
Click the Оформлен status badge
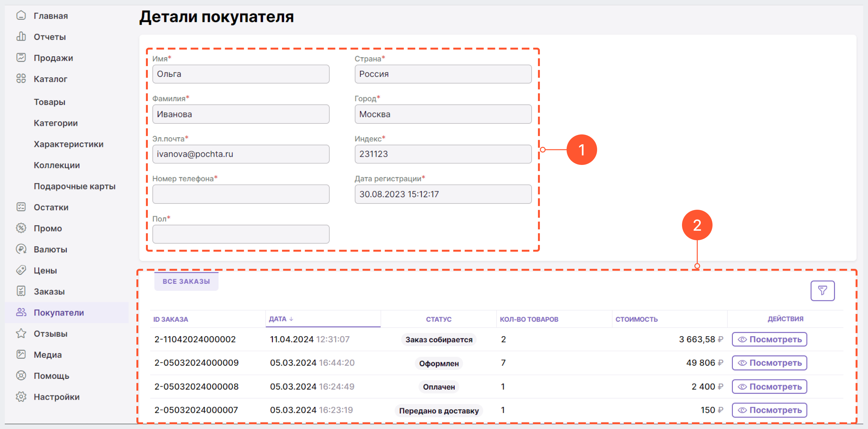(439, 363)
